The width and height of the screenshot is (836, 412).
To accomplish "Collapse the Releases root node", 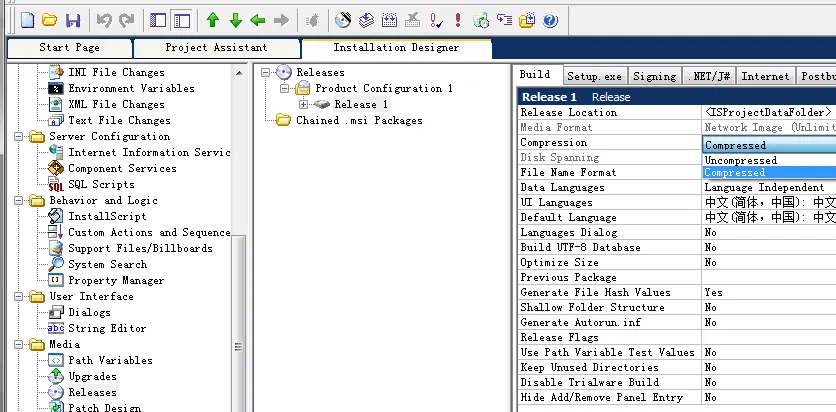I will pyautogui.click(x=266, y=72).
